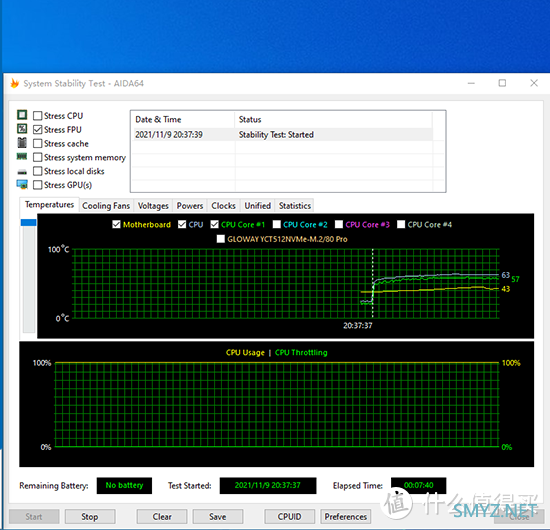Image resolution: width=550 pixels, height=530 pixels.
Task: Open the Statistics tab
Action: 295,206
